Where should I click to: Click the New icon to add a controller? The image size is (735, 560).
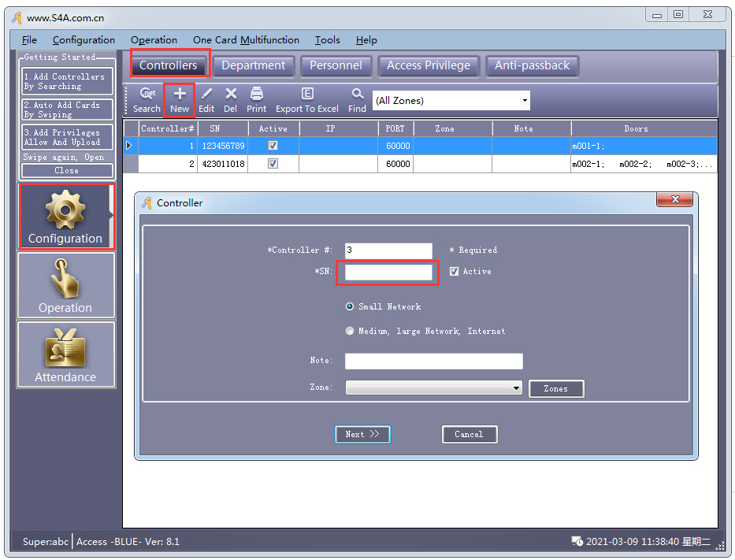point(179,98)
